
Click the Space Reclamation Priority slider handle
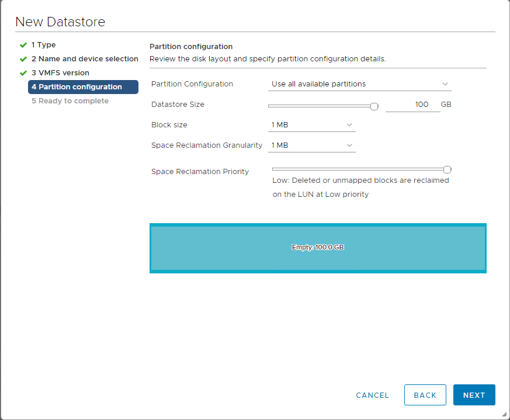447,169
